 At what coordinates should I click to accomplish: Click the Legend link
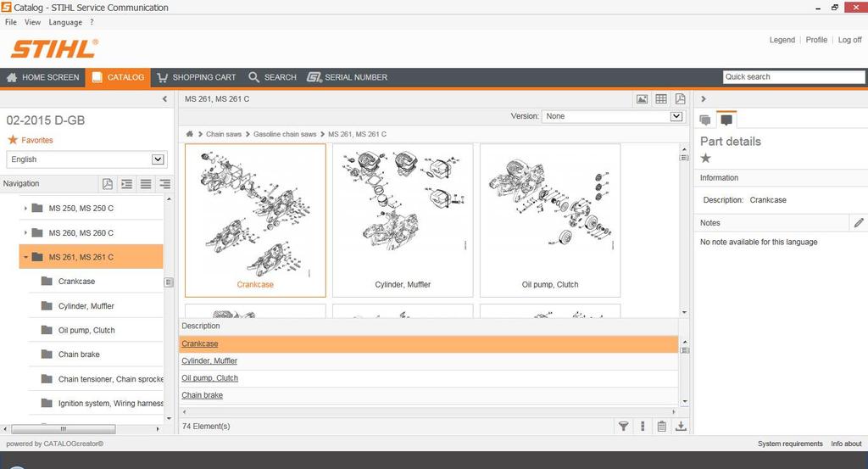[782, 40]
